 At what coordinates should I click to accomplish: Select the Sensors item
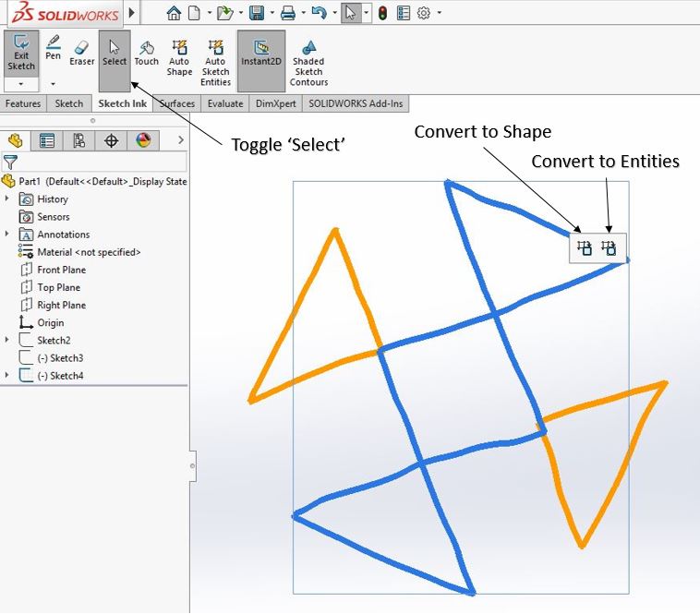click(x=54, y=217)
